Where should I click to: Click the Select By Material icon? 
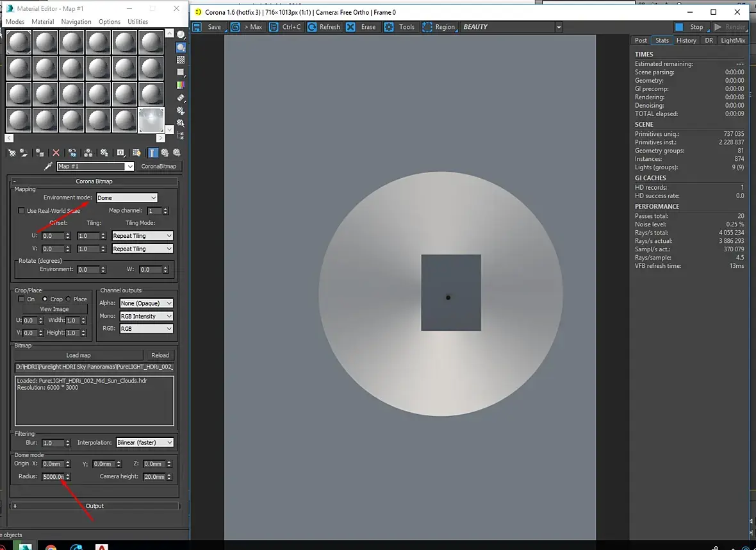click(x=181, y=123)
